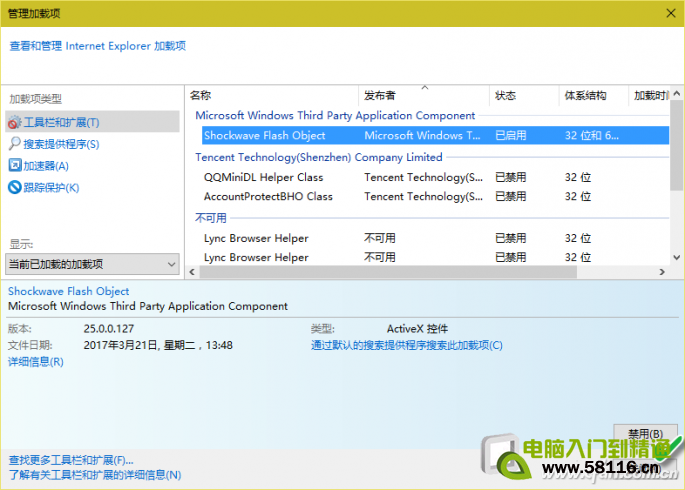The width and height of the screenshot is (685, 490).
Task: Click 已启用 status of Shockwave Flash Object
Action: tap(510, 135)
